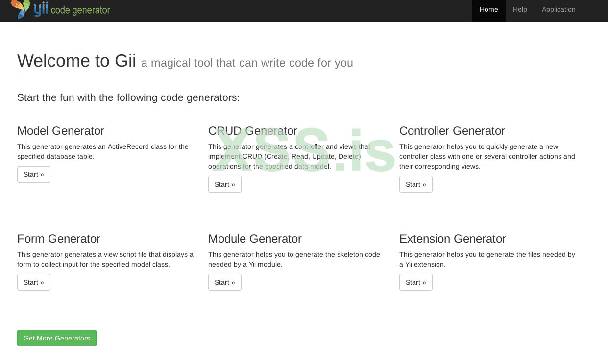The height and width of the screenshot is (364, 608).
Task: Start the CRUD Generator
Action: [x=225, y=184]
